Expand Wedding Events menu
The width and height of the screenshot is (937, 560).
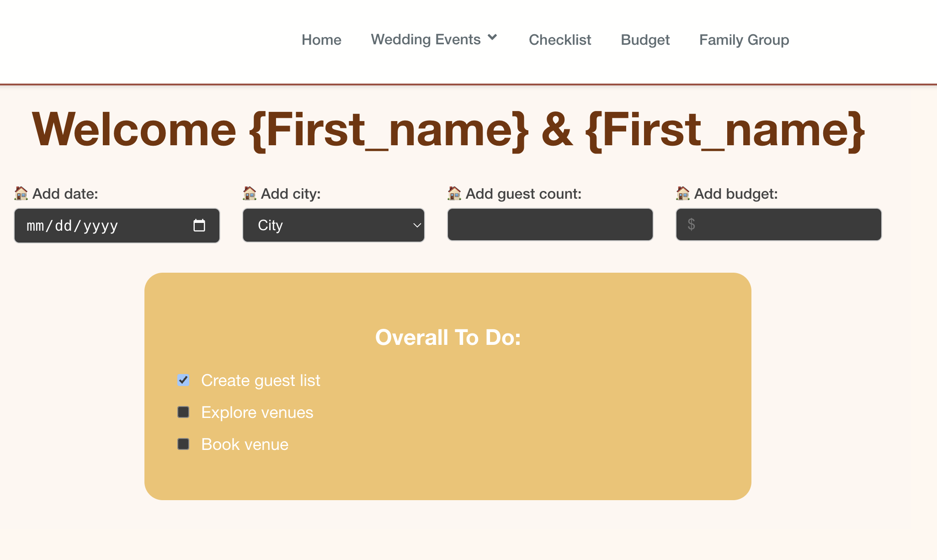click(x=426, y=40)
